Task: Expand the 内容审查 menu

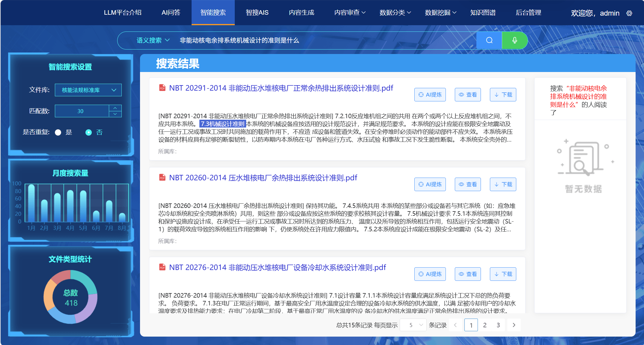Action: tap(350, 13)
